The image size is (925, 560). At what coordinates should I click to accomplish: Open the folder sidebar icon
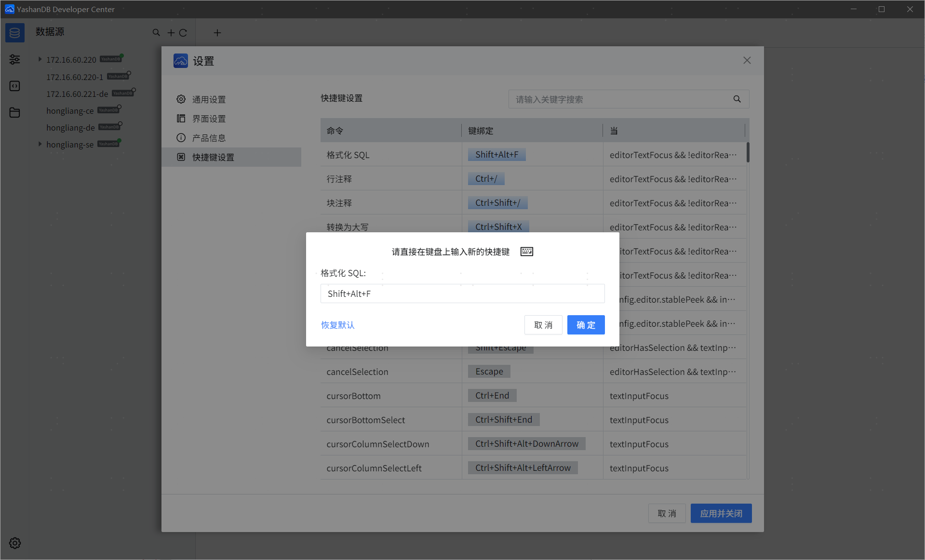click(x=14, y=112)
